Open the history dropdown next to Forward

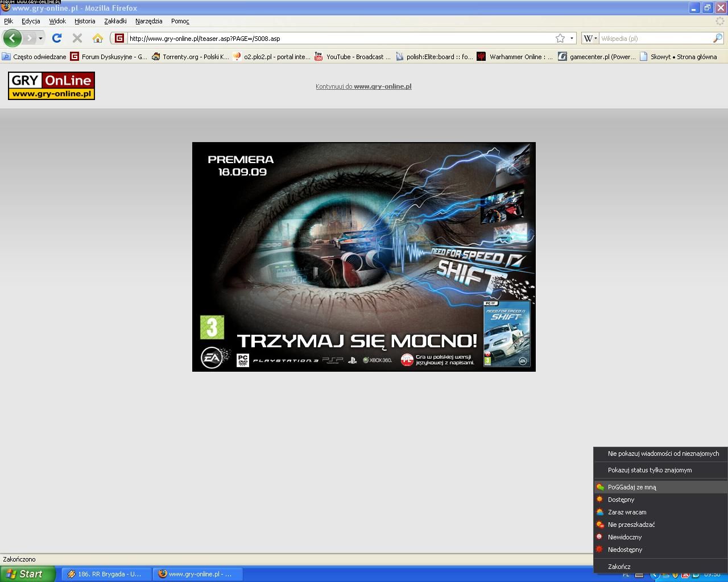[40, 38]
